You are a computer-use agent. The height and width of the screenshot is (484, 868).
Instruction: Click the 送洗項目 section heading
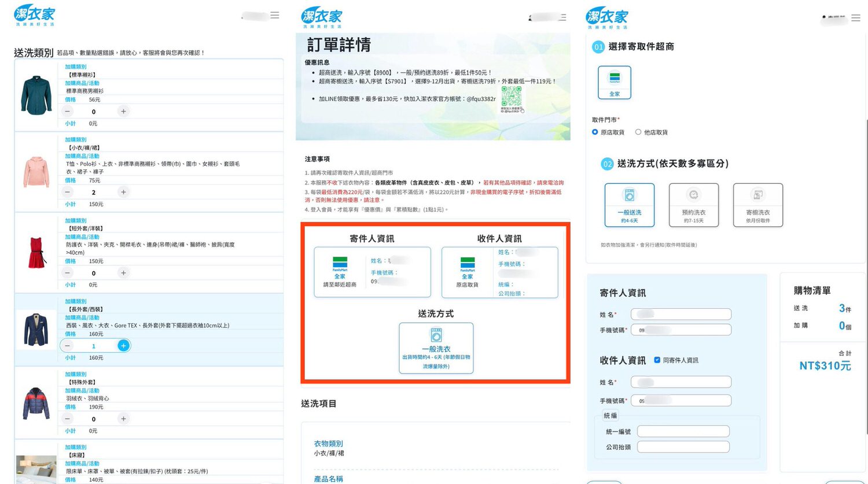pyautogui.click(x=319, y=404)
